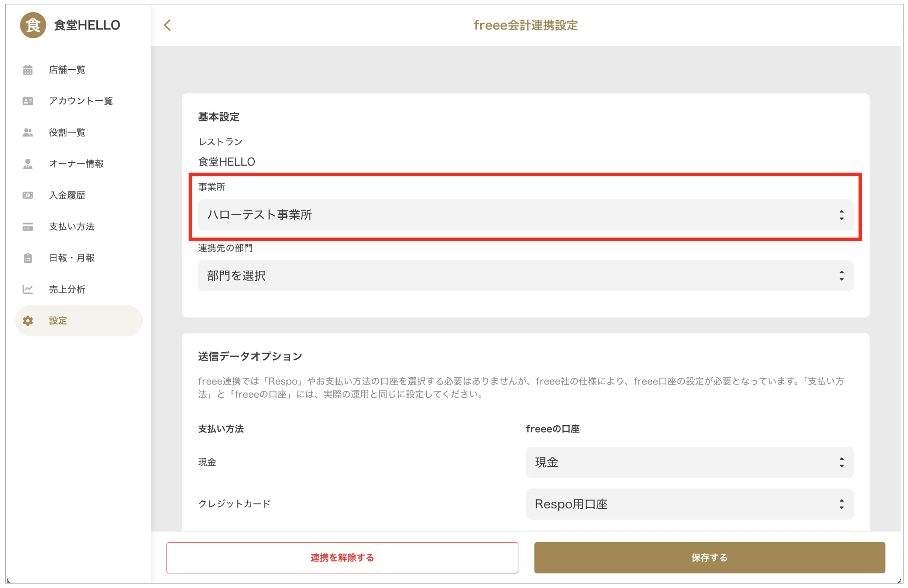Screen dimensions: 908x588
Task: Click the money bill icon beside 入金履歴
Action: tap(28, 195)
